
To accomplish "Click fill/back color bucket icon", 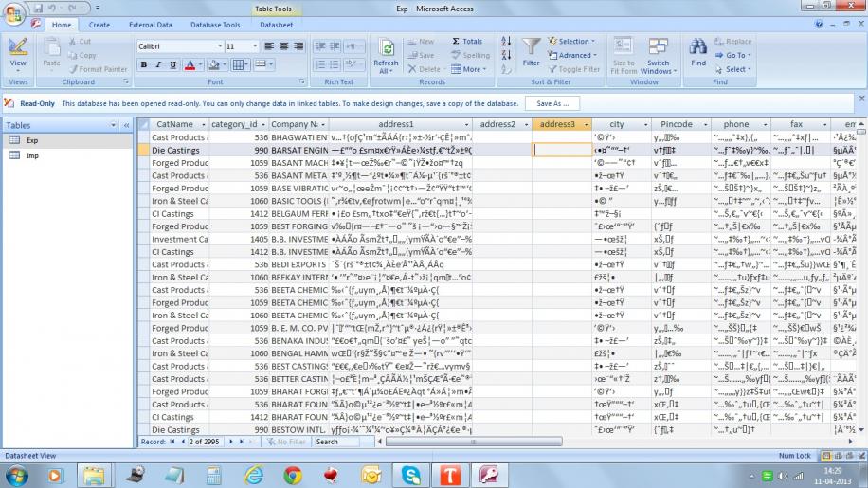I will pyautogui.click(x=214, y=64).
